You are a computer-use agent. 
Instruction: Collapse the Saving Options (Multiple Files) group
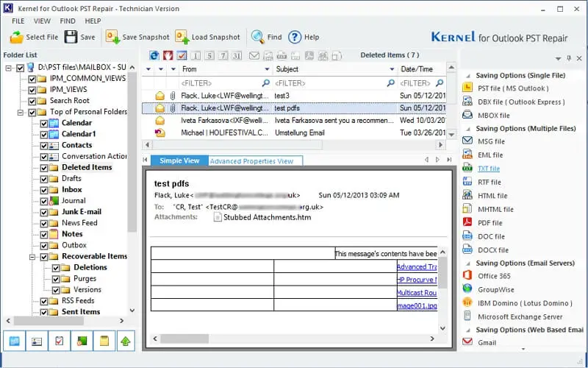pyautogui.click(x=468, y=129)
